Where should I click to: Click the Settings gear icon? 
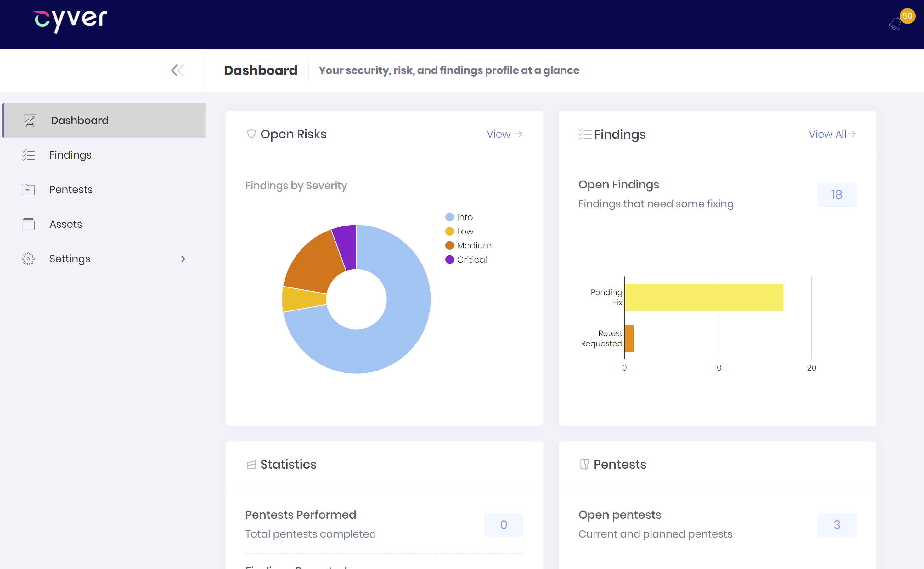[28, 259]
